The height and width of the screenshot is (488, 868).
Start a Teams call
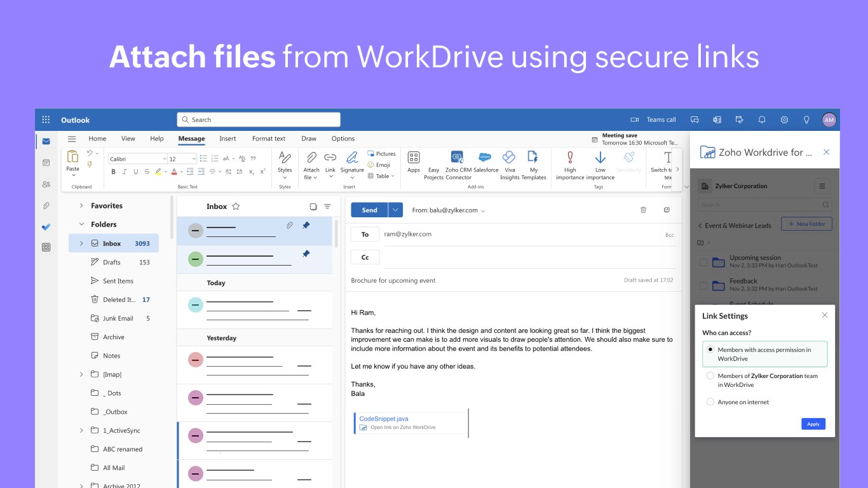click(x=653, y=119)
